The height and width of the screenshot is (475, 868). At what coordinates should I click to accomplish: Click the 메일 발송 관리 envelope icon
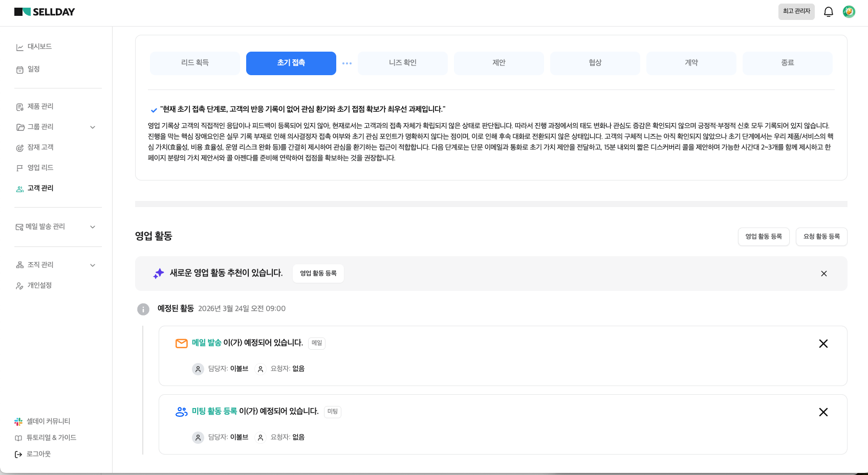click(x=19, y=227)
